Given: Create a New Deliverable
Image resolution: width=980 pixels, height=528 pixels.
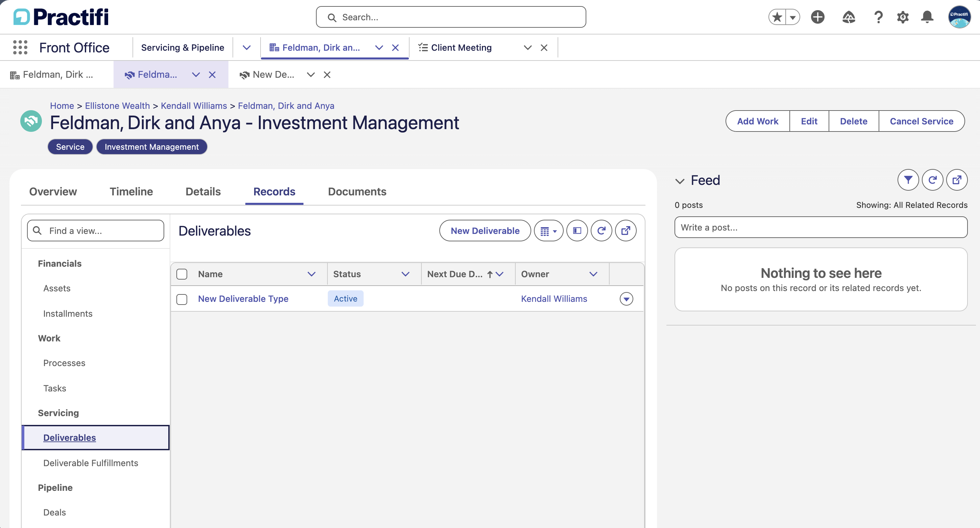Looking at the screenshot, I should point(485,231).
